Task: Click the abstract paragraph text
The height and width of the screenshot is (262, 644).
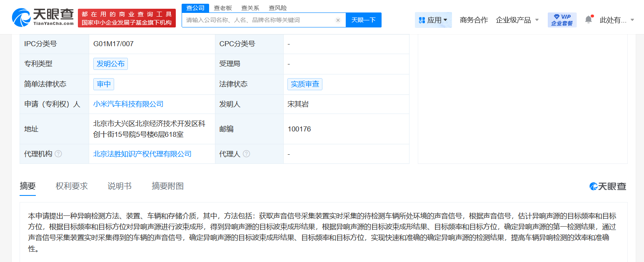Action: [x=322, y=232]
